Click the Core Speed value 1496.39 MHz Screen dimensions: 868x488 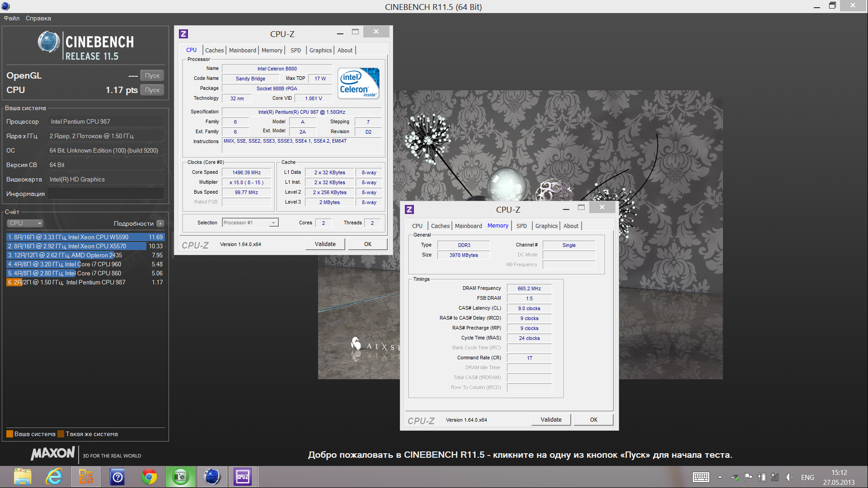pyautogui.click(x=247, y=172)
